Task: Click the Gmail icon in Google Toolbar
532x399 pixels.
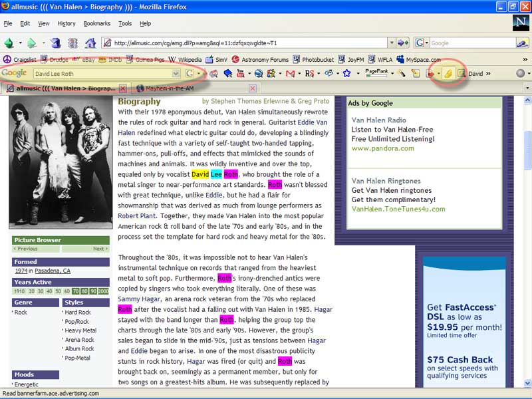Action: [290, 73]
